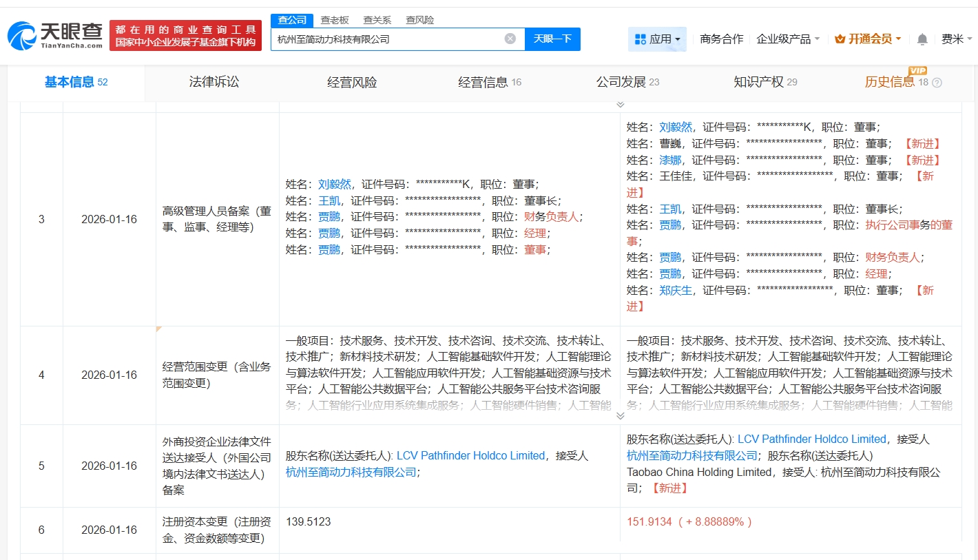
Task: Switch to the 法律诉讼 tab
Action: coord(214,82)
